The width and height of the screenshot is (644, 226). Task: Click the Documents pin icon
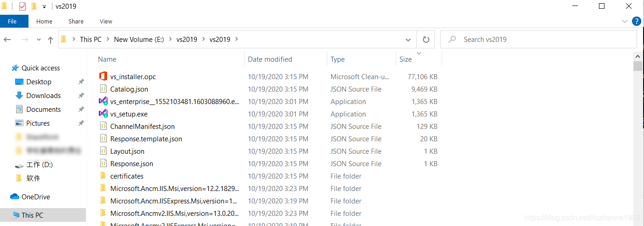81,110
